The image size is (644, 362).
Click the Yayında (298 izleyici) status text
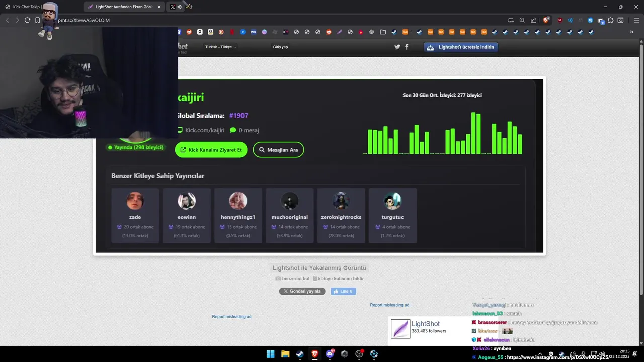point(135,147)
